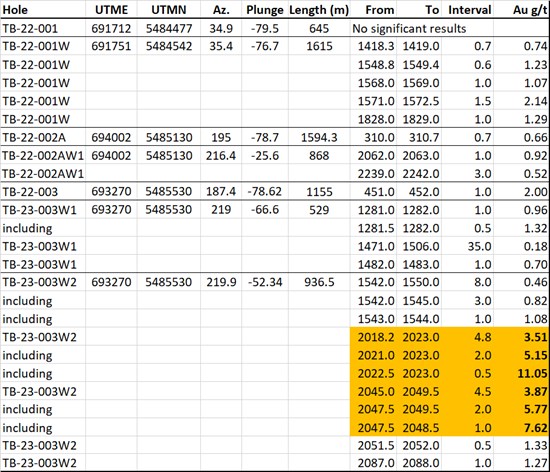Select the Length (m) header cell
Image resolution: width=550 pixels, height=472 pixels.
[x=319, y=10]
